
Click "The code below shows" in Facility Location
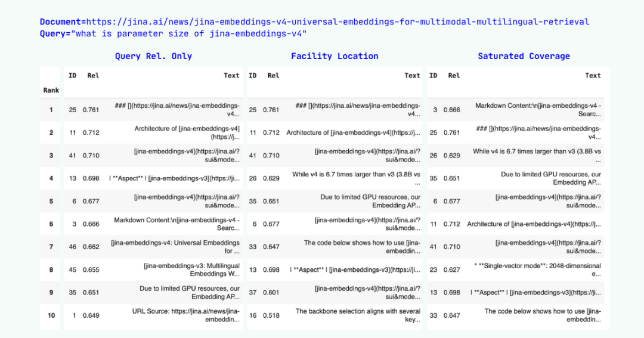362,247
